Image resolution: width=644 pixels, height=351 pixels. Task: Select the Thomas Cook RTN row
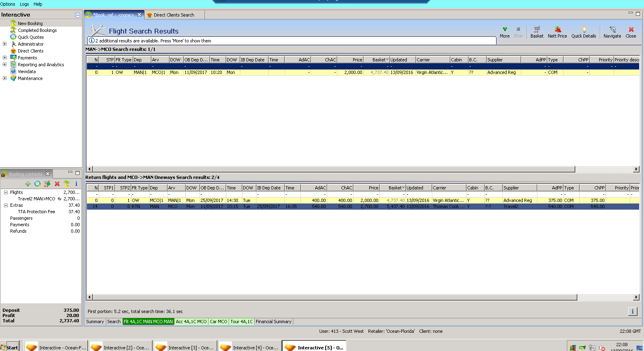(x=363, y=206)
